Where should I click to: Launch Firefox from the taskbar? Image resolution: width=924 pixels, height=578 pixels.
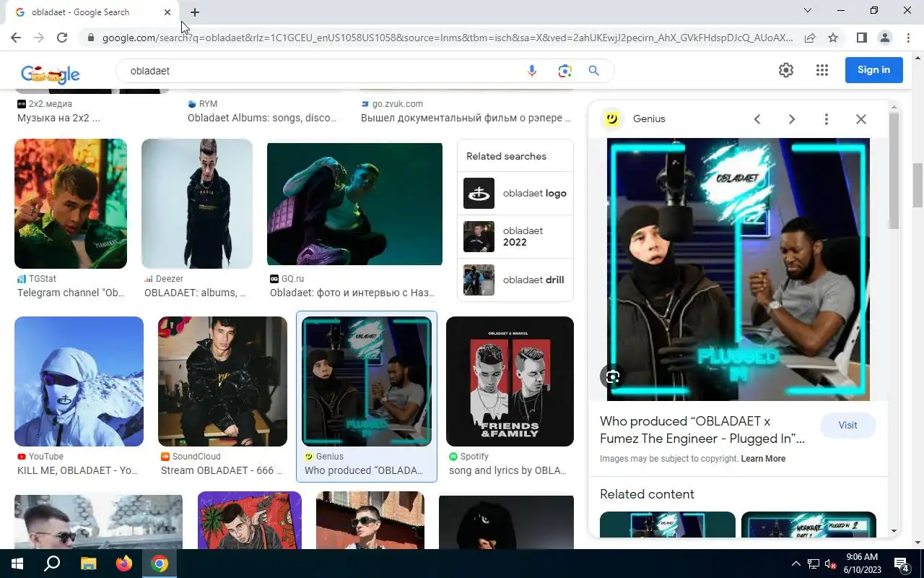[123, 564]
